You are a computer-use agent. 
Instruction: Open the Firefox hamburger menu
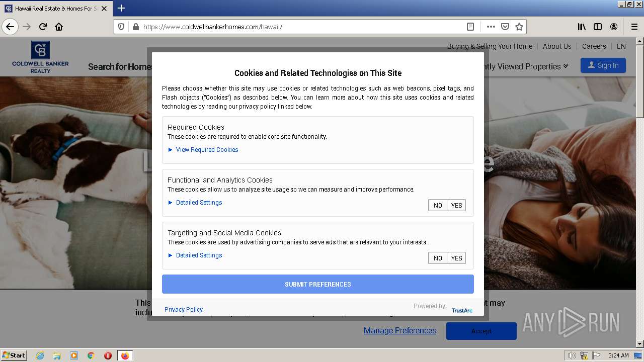pos(634,27)
